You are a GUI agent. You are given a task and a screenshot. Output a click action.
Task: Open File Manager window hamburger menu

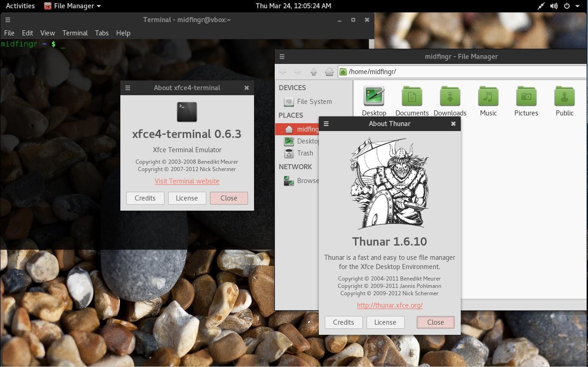pyautogui.click(x=282, y=57)
